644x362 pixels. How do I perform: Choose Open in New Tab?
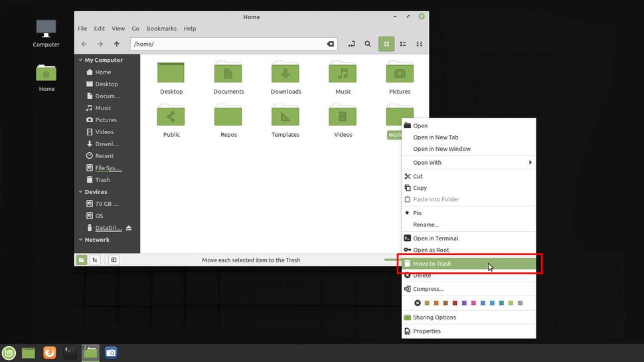coord(469,137)
